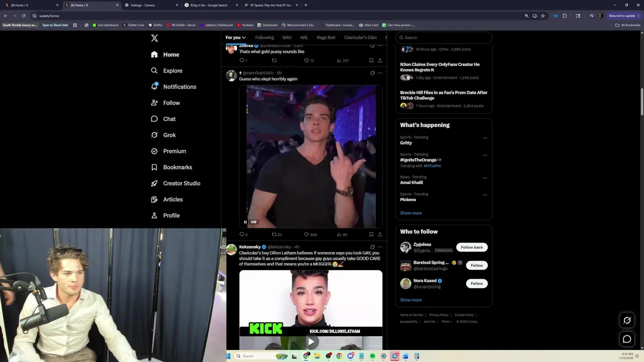The width and height of the screenshot is (644, 362).
Task: Open Notifications in the sidebar
Action: pyautogui.click(x=174, y=86)
